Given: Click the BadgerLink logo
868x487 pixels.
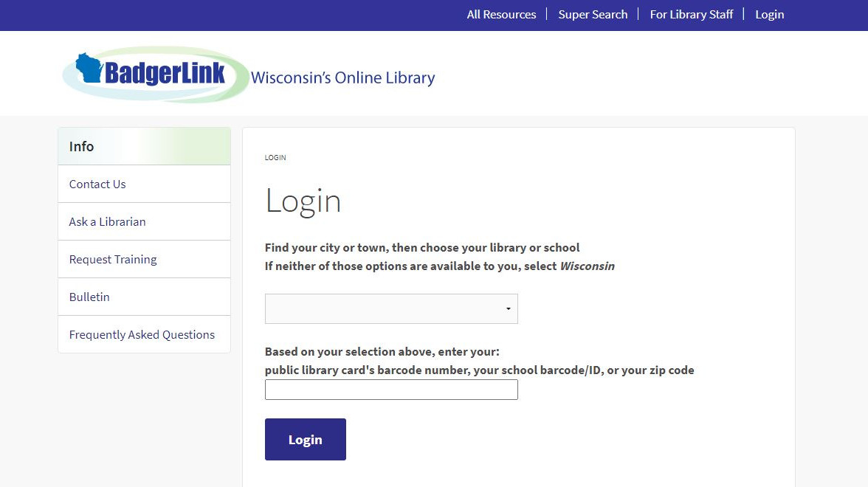Looking at the screenshot, I should coord(156,74).
